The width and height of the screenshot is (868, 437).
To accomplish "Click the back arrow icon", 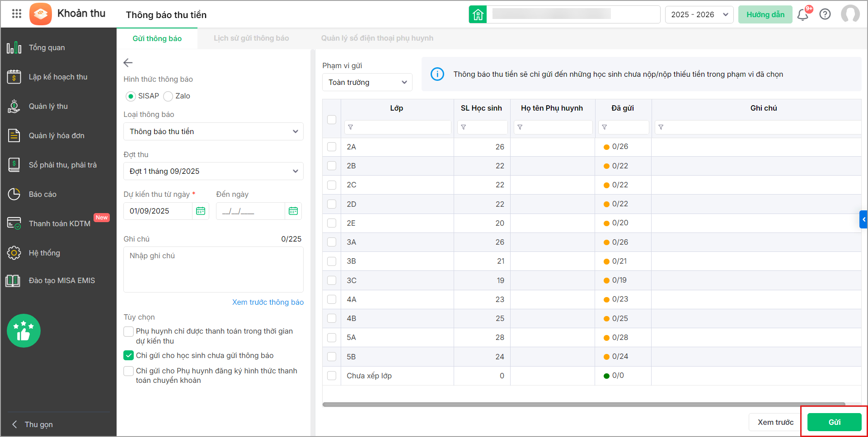I will (x=128, y=63).
